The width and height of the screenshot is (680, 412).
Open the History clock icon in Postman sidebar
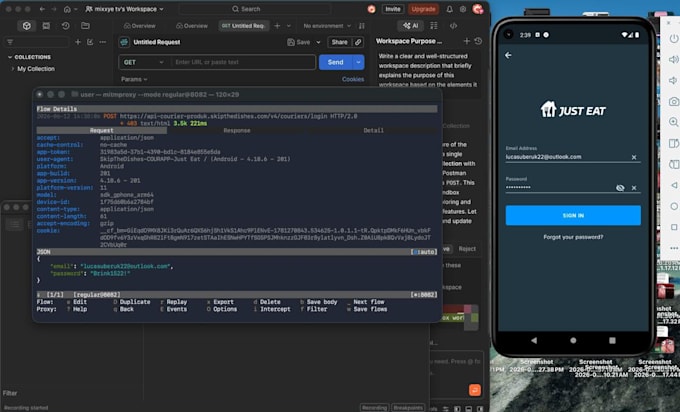coord(65,26)
